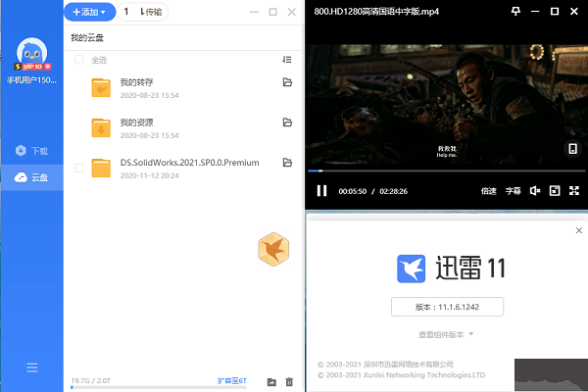588x392 pixels.
Task: Pause the video playback
Action: click(x=320, y=191)
